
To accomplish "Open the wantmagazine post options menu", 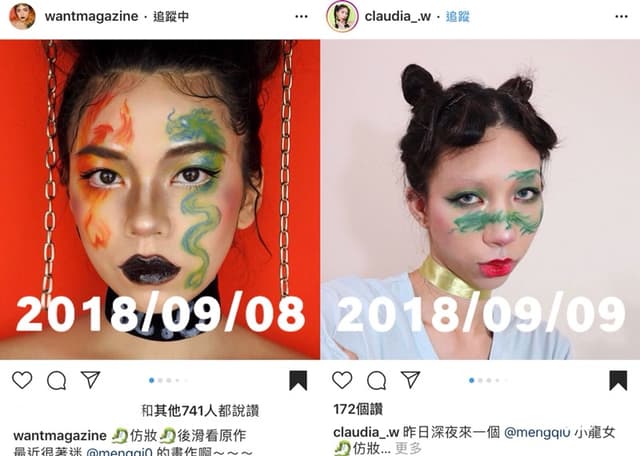I will [x=301, y=16].
